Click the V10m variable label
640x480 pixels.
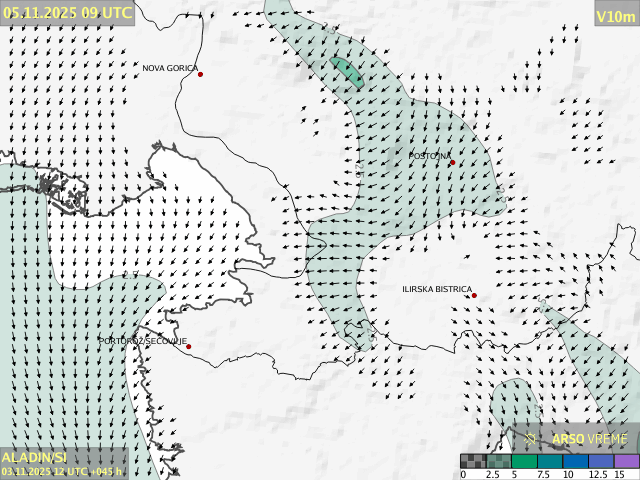pos(615,16)
